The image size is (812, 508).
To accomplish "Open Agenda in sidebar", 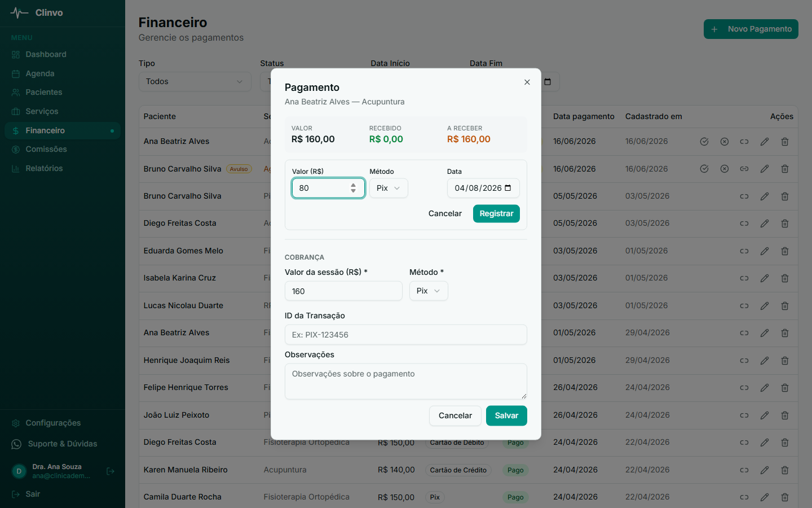I will click(40, 73).
